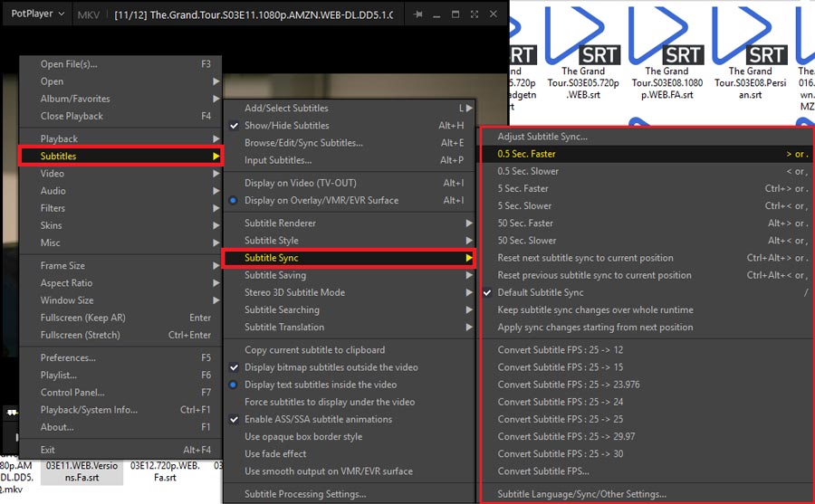
Task: Click Input Subtitles... entry
Action: pyautogui.click(x=350, y=160)
